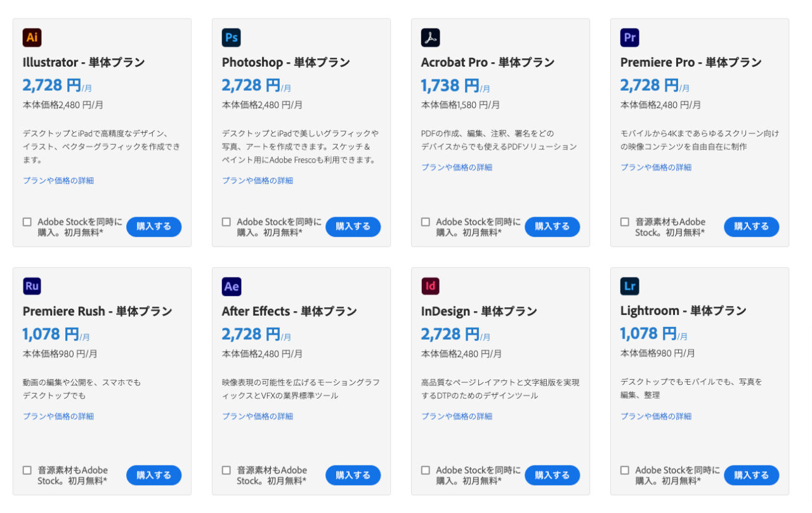Click the Premiere Pro app icon
The image size is (812, 513).
(629, 37)
